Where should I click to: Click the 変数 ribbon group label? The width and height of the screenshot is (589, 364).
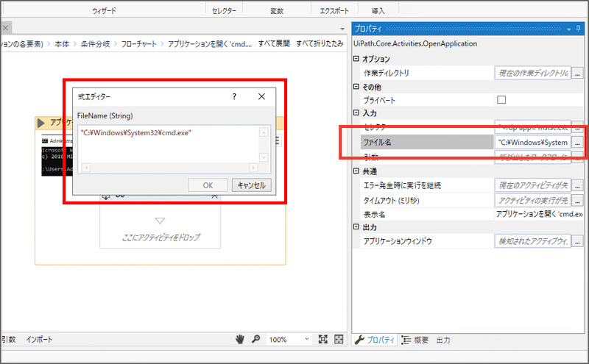point(277,11)
